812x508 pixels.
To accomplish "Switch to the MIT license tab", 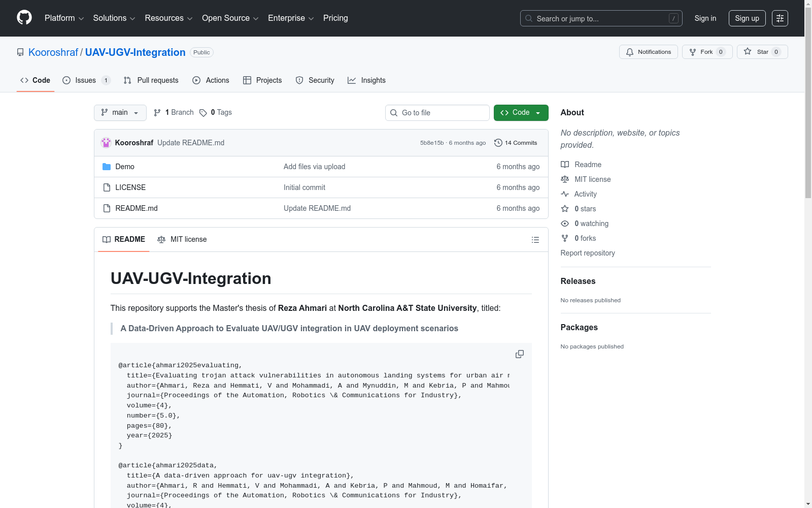I will pyautogui.click(x=182, y=240).
